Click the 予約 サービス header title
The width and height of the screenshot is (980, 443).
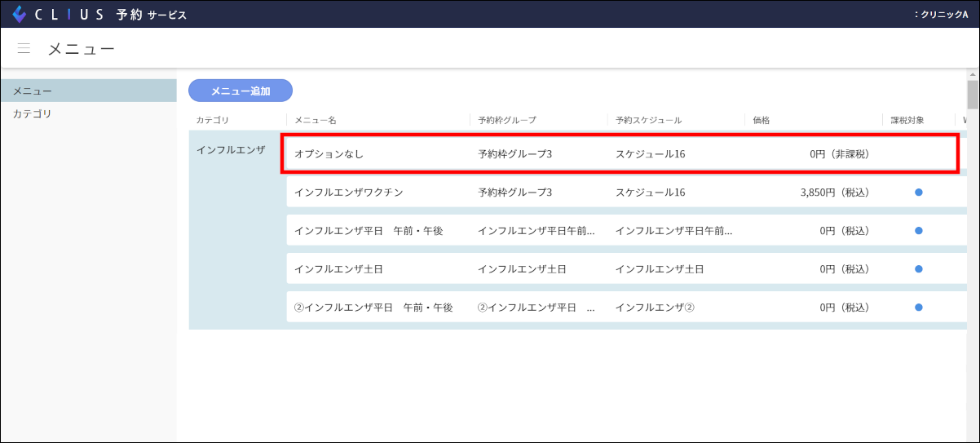click(x=151, y=15)
